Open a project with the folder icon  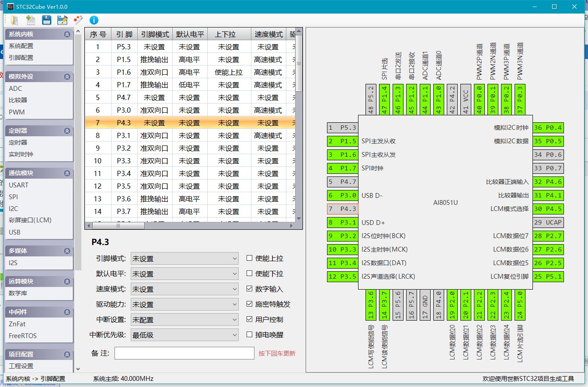14,20
